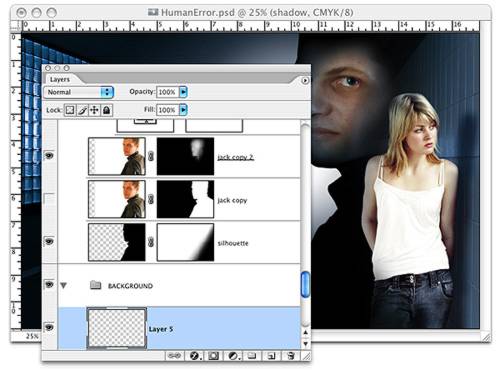Image resolution: width=500 pixels, height=370 pixels.
Task: Click the new layer group folder icon
Action: pyautogui.click(x=252, y=356)
